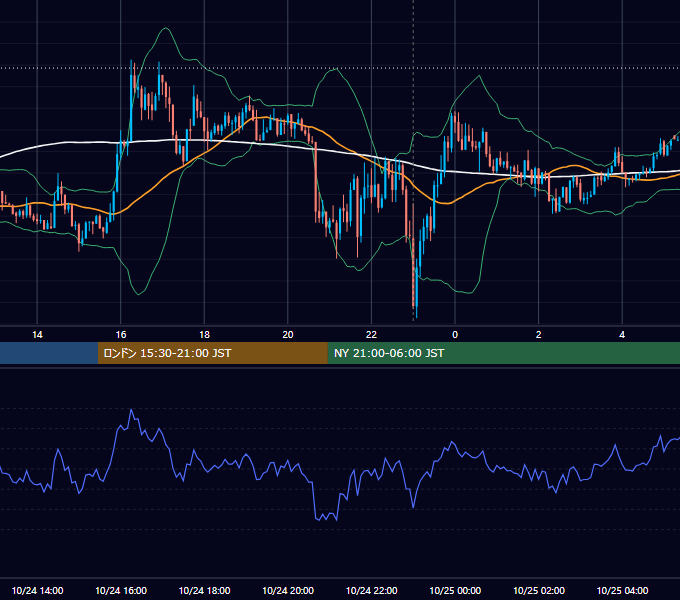Image resolution: width=680 pixels, height=600 pixels.
Task: Click the 2 hour axis label
Action: point(539,335)
